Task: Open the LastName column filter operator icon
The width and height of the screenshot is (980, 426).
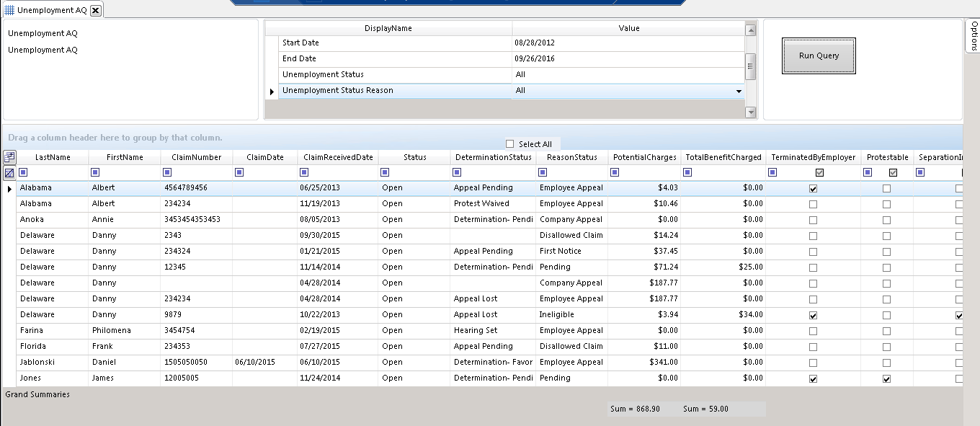Action: coord(24,172)
